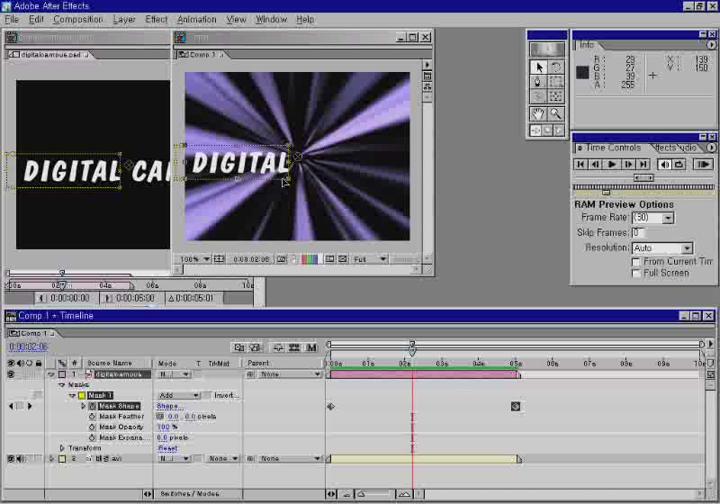Open the Layer menu
The height and width of the screenshot is (504, 720).
tap(124, 20)
